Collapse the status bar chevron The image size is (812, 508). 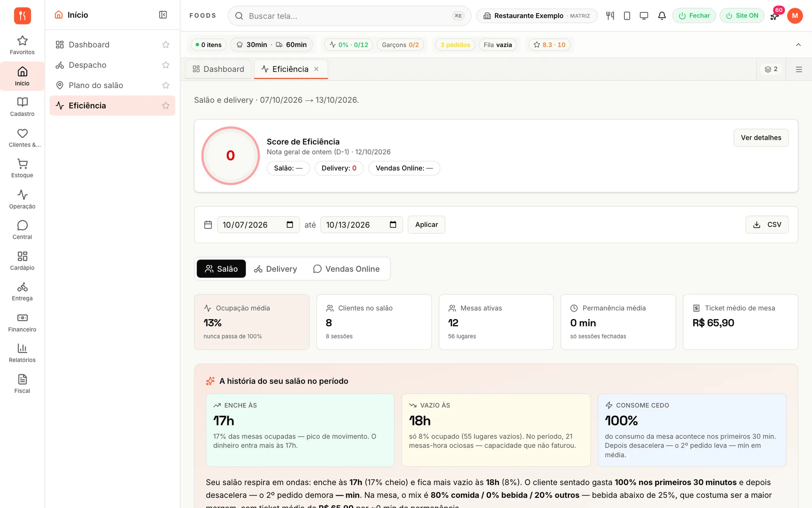click(798, 44)
